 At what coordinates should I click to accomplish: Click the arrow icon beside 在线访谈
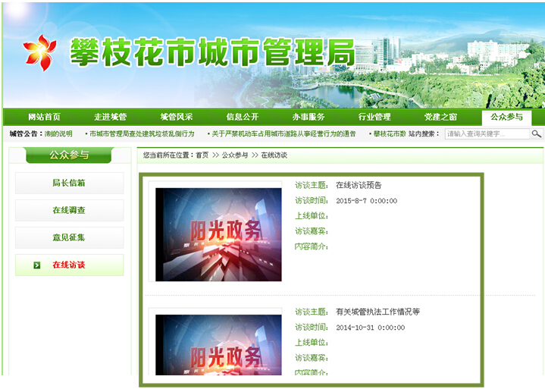coord(36,265)
